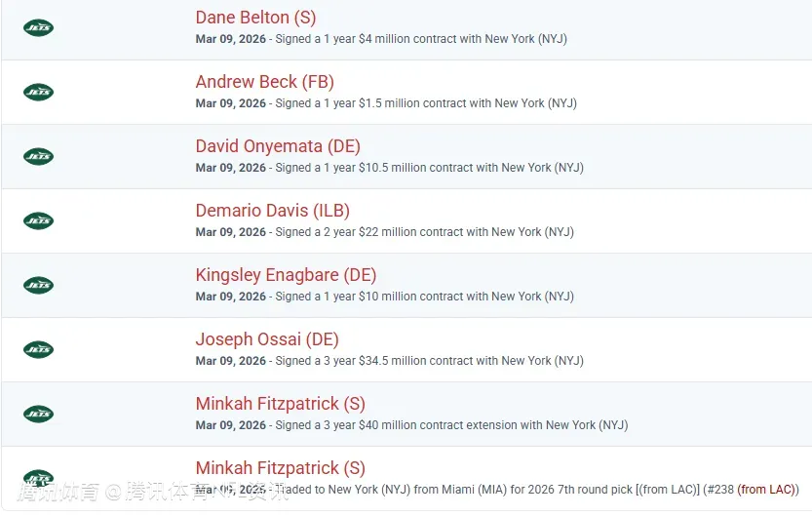Open Joseph Ossai (DE) player link

pyautogui.click(x=267, y=339)
